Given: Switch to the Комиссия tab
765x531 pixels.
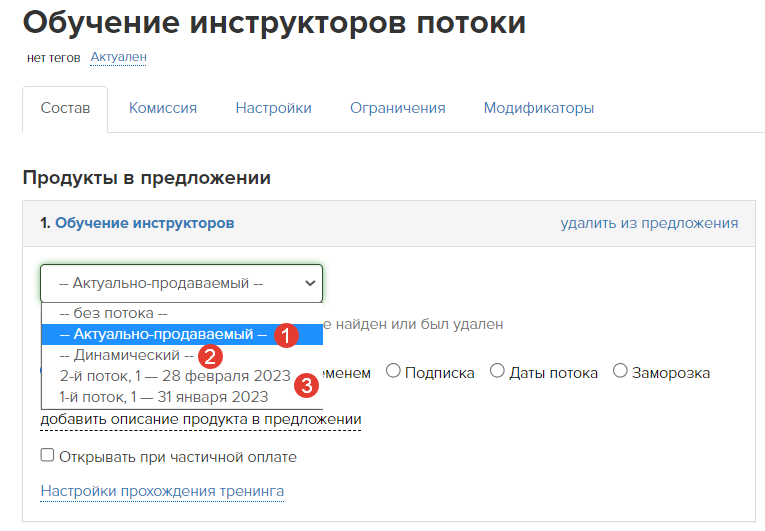Looking at the screenshot, I should (163, 108).
